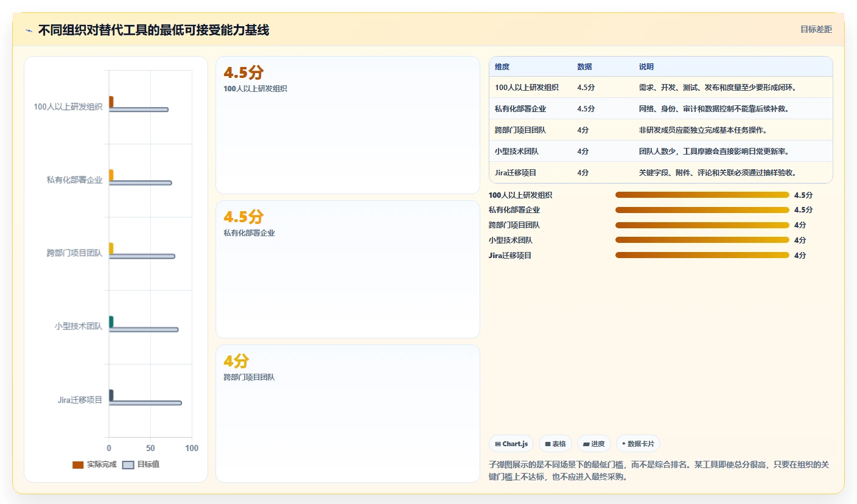Click 私有化部署企业 in the table's first column
The image size is (857, 504).
click(x=520, y=108)
